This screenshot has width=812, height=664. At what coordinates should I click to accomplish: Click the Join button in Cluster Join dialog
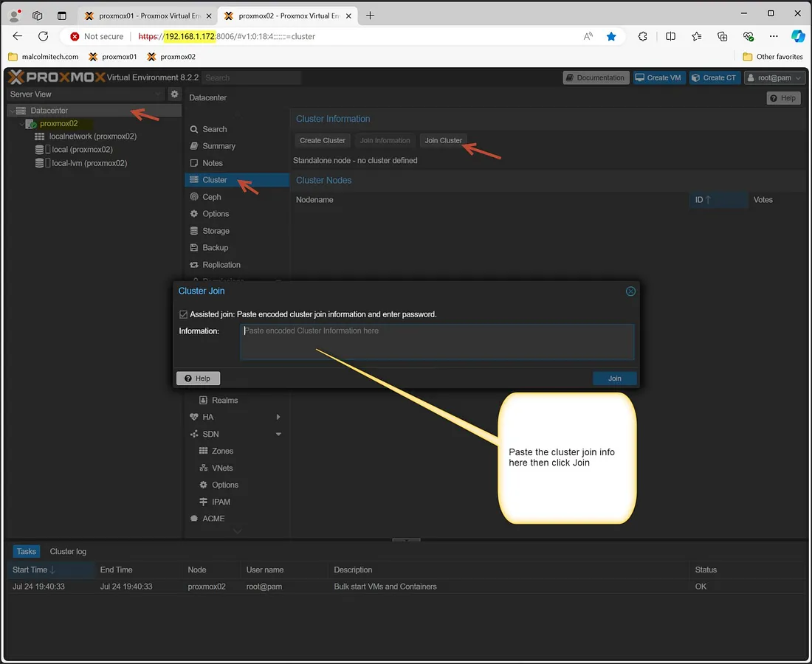click(614, 377)
